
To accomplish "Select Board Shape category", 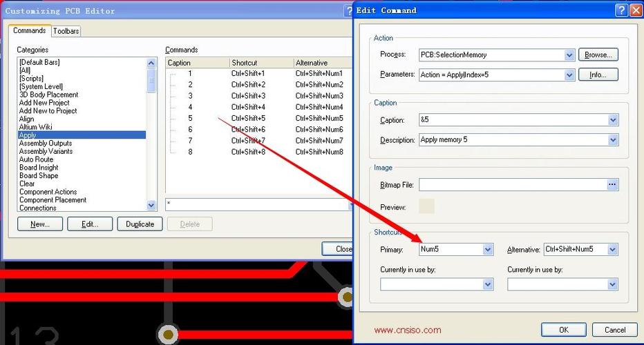I will 39,175.
